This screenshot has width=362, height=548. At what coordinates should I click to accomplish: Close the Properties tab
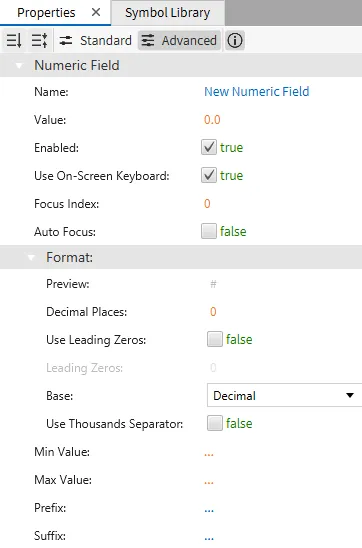tap(96, 13)
